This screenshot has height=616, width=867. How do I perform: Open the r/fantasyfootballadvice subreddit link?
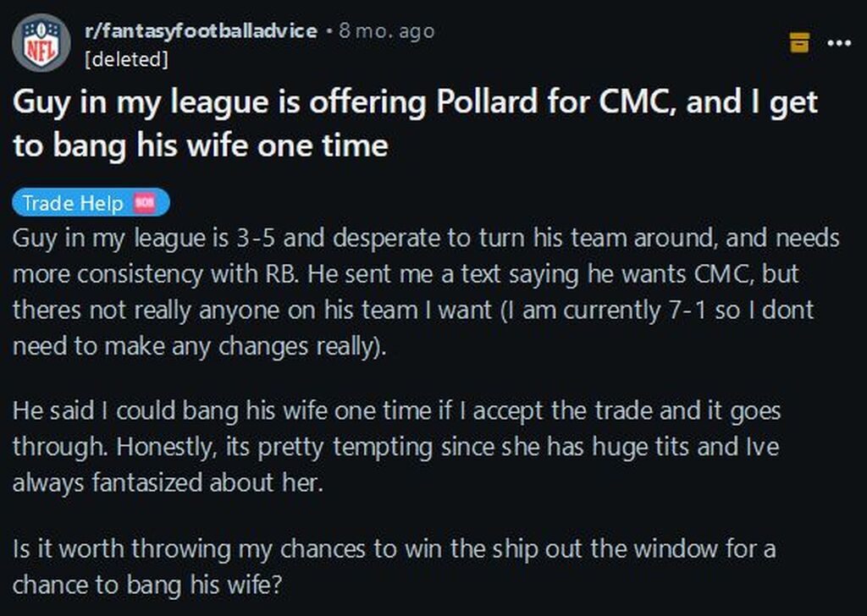click(201, 31)
